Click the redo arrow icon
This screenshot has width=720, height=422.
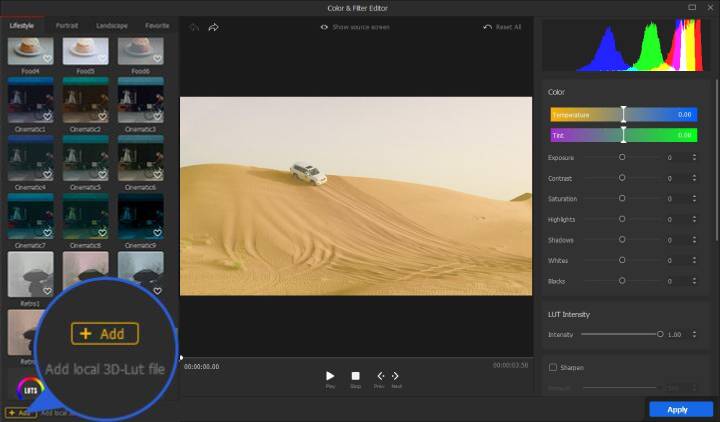(x=213, y=27)
